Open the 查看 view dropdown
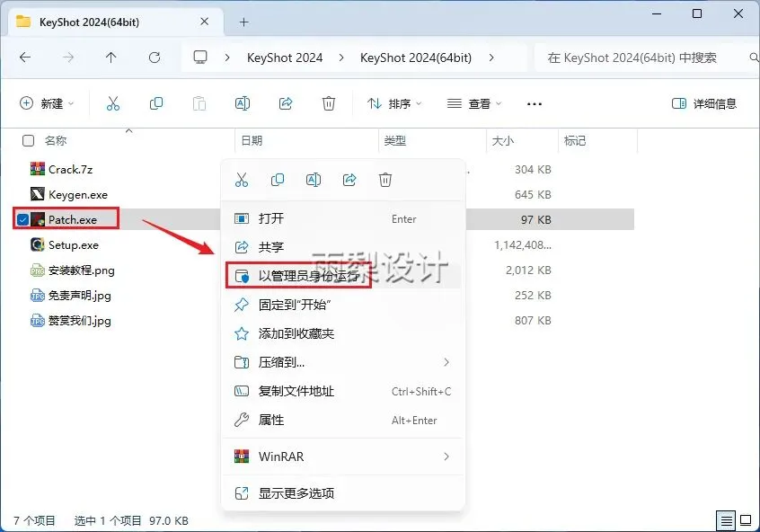The height and width of the screenshot is (532, 760). (x=474, y=103)
